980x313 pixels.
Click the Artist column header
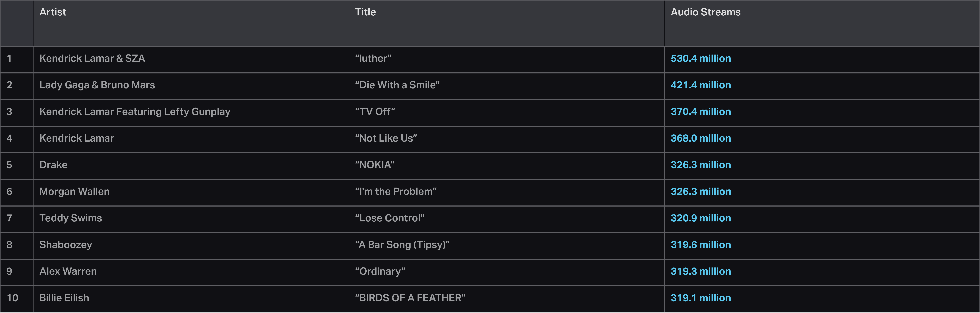click(53, 12)
